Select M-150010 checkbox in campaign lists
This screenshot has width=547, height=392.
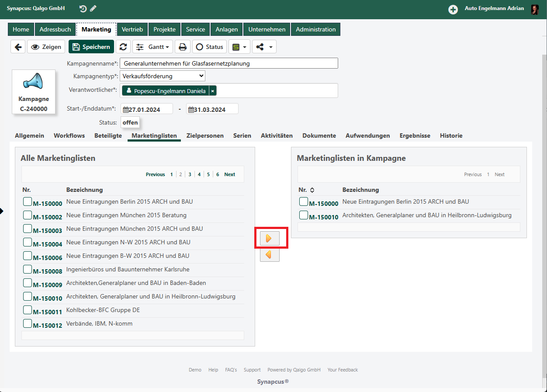tap(304, 215)
